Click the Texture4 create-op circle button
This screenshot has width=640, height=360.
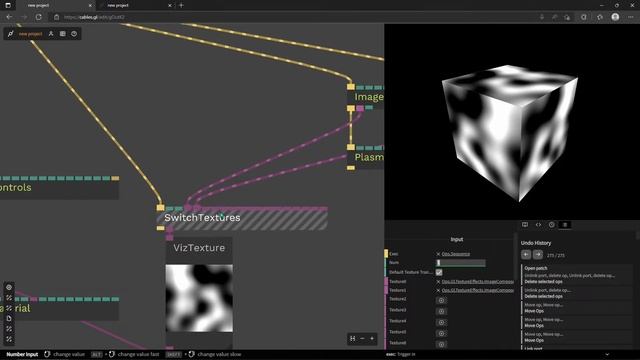[x=441, y=322]
